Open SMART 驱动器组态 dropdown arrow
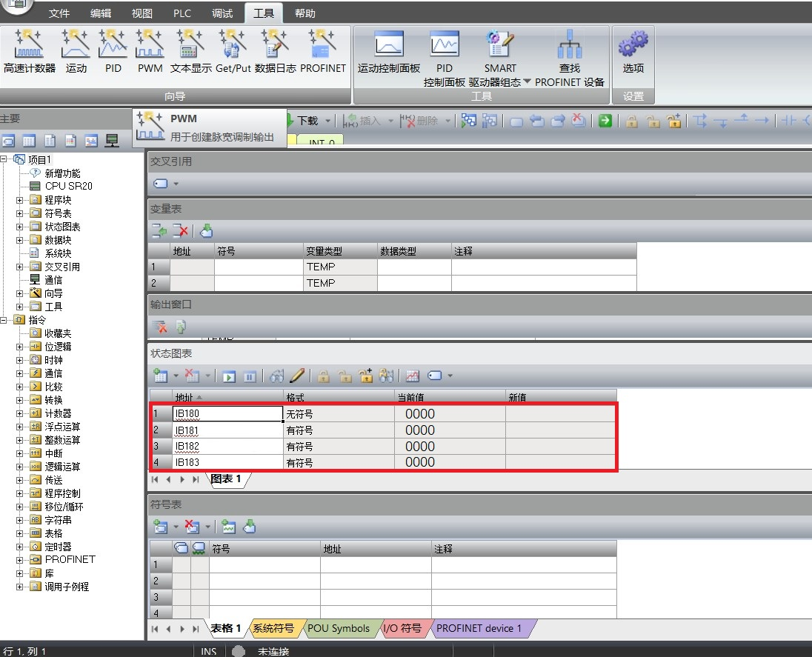Image resolution: width=812 pixels, height=657 pixels. tap(528, 81)
